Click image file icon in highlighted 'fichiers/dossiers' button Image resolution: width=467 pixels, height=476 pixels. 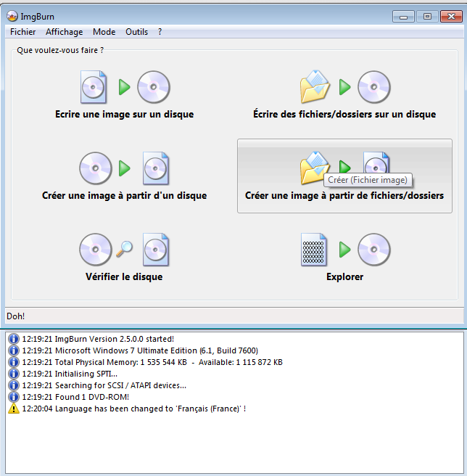point(376,163)
